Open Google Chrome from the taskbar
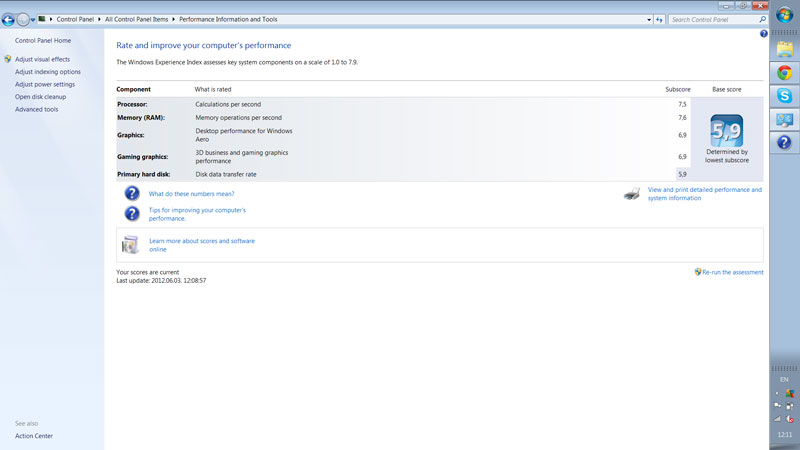 click(x=785, y=72)
